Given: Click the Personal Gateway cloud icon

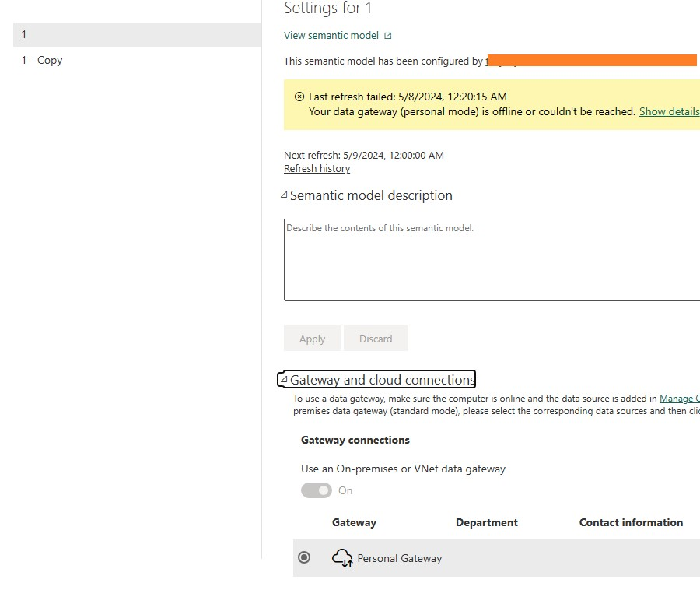Looking at the screenshot, I should click(342, 557).
